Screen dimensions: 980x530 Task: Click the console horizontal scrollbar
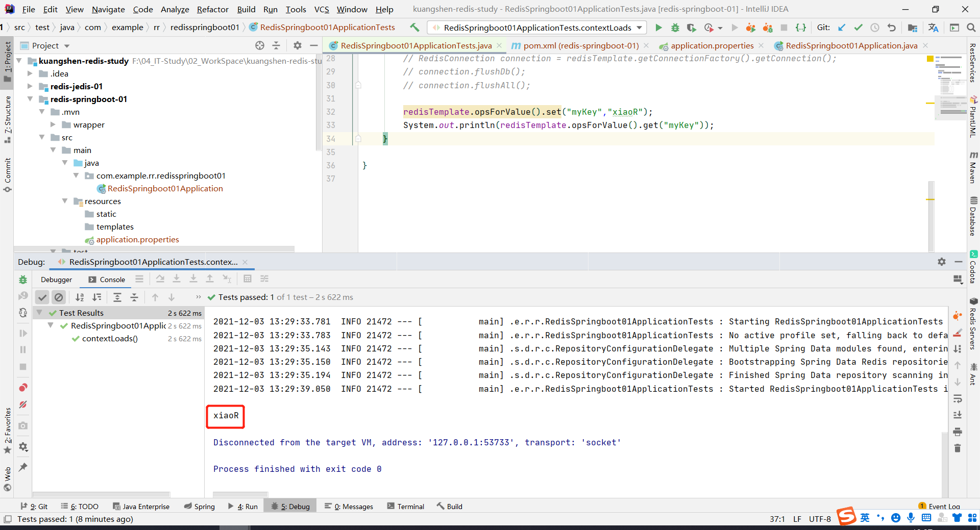[x=240, y=494]
